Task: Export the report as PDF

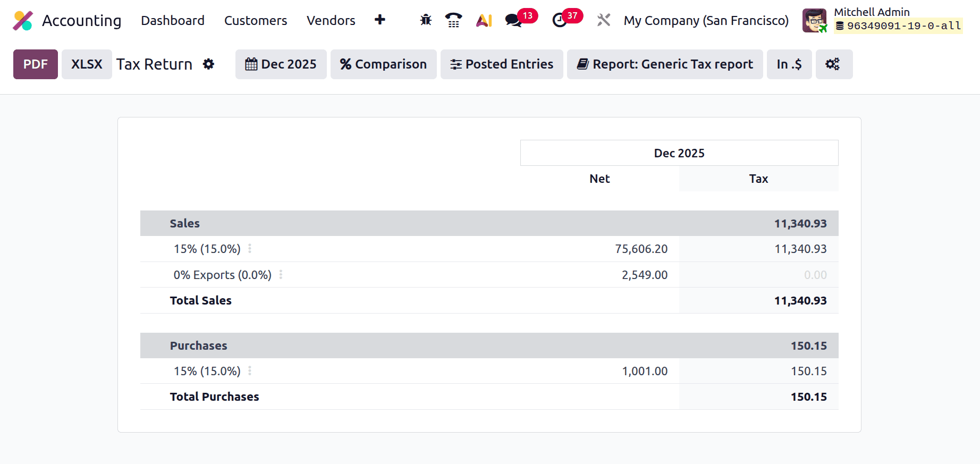Action: [x=36, y=64]
